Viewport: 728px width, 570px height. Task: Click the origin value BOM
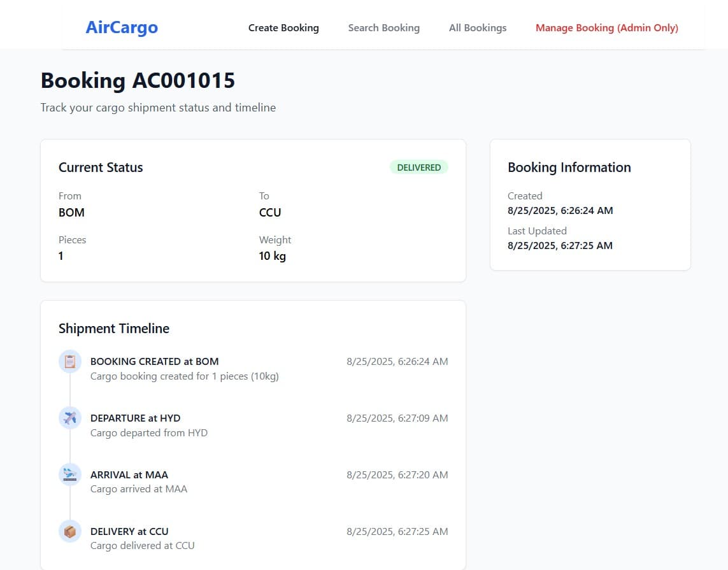click(71, 213)
